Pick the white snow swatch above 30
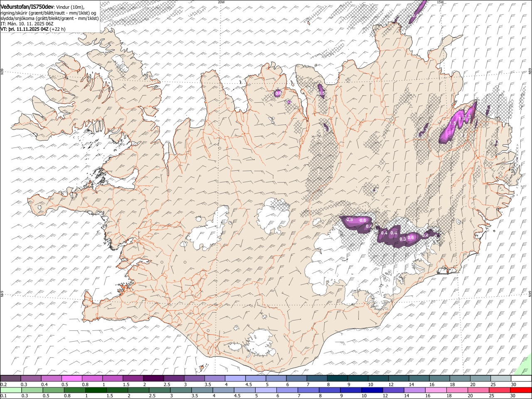This screenshot has height=399, width=532. pyautogui.click(x=521, y=379)
